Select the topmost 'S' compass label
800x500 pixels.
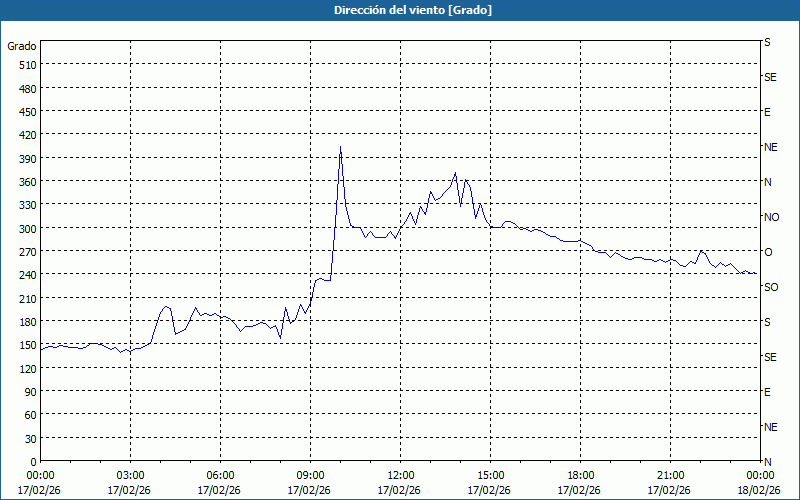click(x=767, y=43)
